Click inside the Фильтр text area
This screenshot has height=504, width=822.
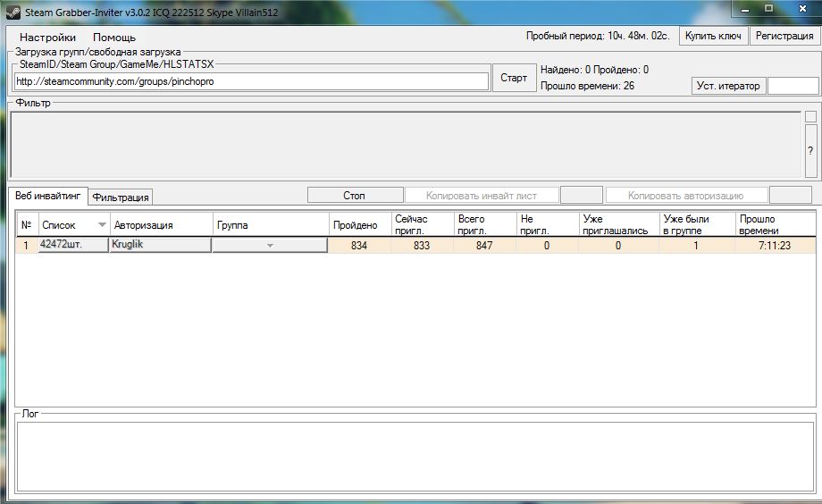[x=406, y=144]
